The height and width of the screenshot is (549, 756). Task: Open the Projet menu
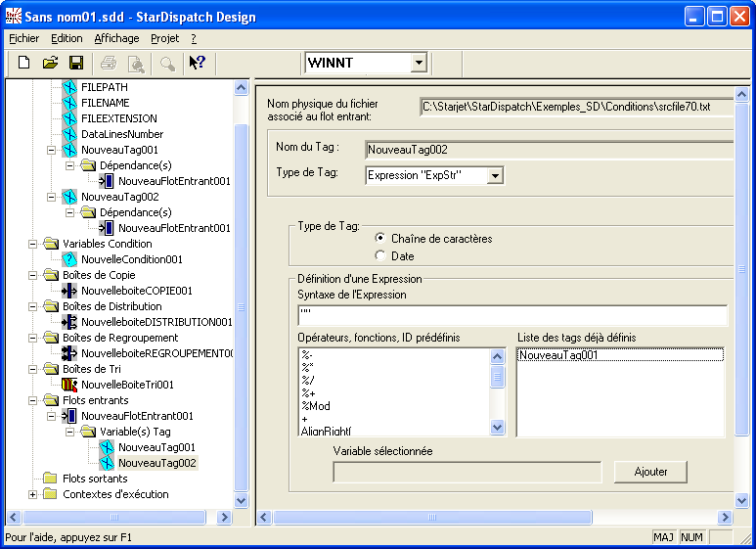(x=164, y=38)
